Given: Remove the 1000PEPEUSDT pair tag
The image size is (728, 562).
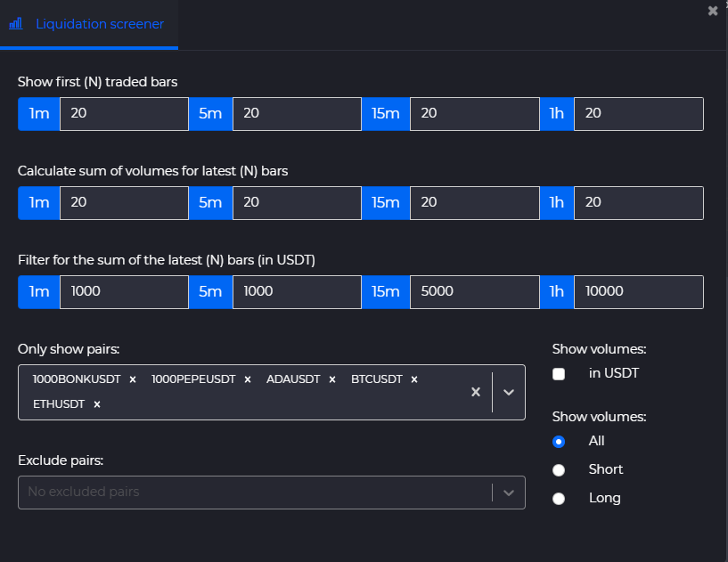Looking at the screenshot, I should [248, 379].
